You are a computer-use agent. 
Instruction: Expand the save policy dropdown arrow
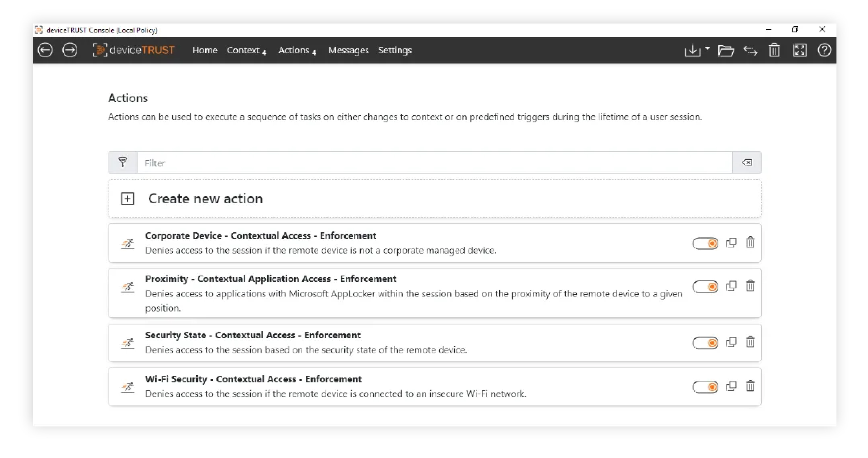pyautogui.click(x=707, y=48)
